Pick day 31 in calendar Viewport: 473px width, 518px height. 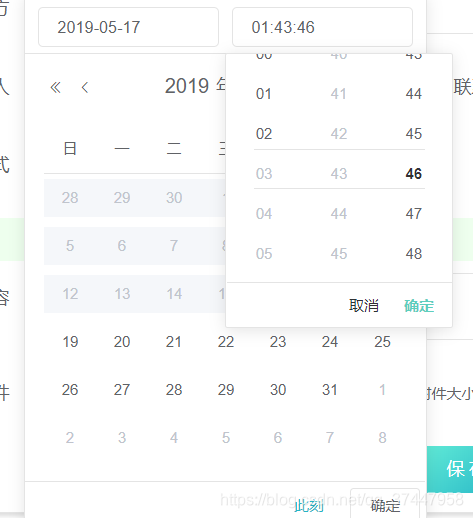tap(330, 390)
